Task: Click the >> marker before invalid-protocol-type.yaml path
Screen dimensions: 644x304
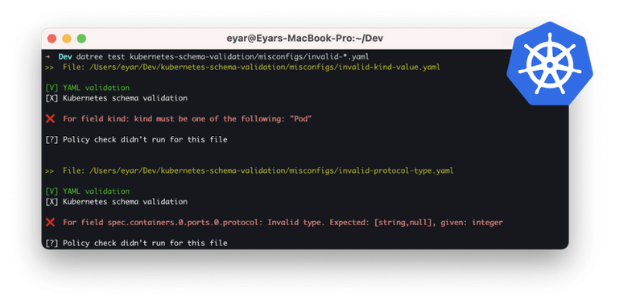Action: (49, 171)
